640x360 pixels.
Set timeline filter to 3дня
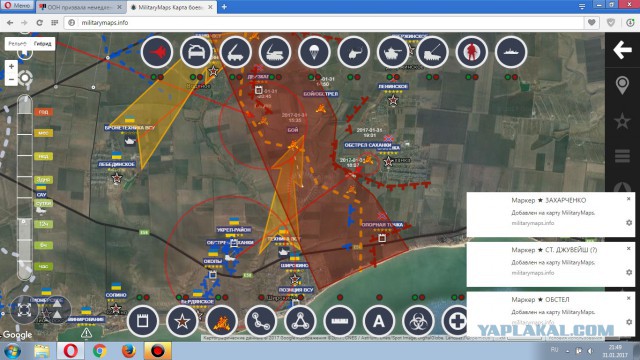(43, 179)
